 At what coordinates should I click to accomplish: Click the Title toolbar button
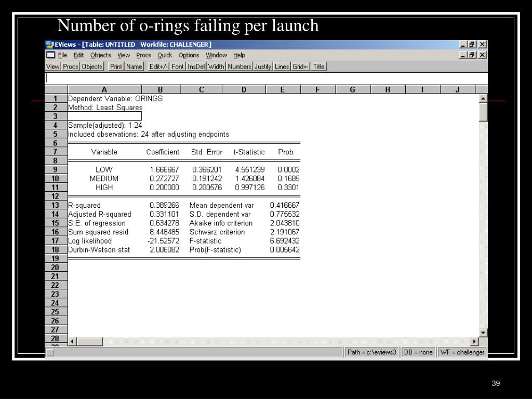[x=318, y=66]
